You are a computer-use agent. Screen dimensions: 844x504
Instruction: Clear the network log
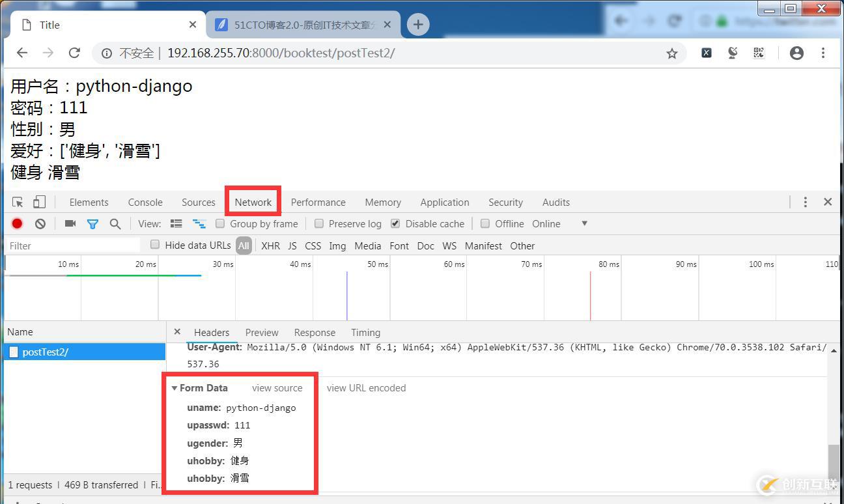[40, 223]
